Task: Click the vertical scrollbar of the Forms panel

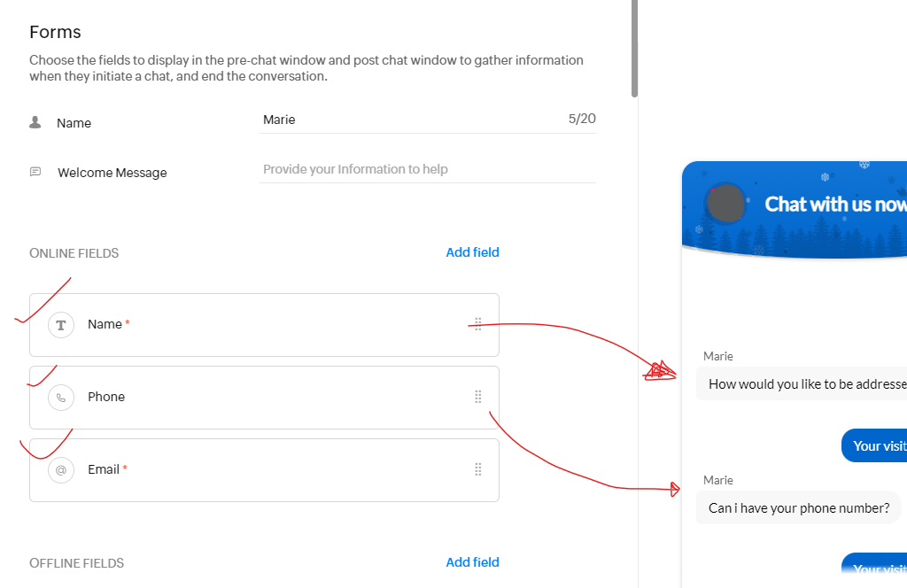Action: 634,49
